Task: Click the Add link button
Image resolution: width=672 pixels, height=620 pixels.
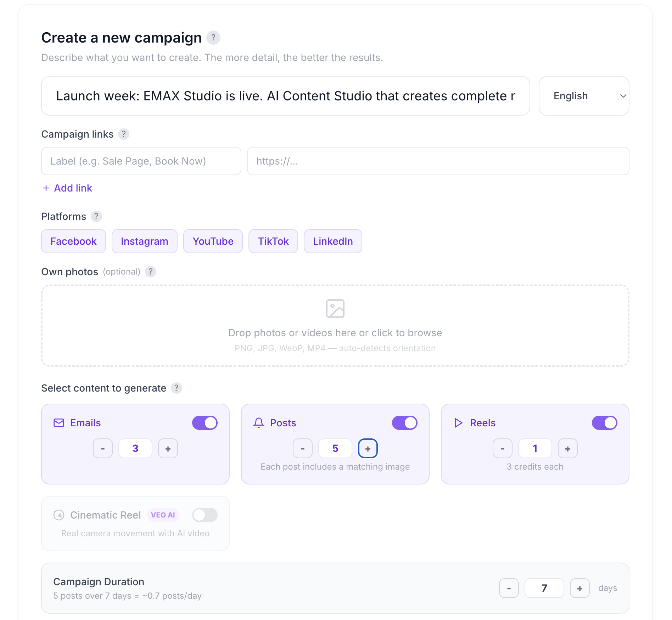Action: click(x=67, y=188)
